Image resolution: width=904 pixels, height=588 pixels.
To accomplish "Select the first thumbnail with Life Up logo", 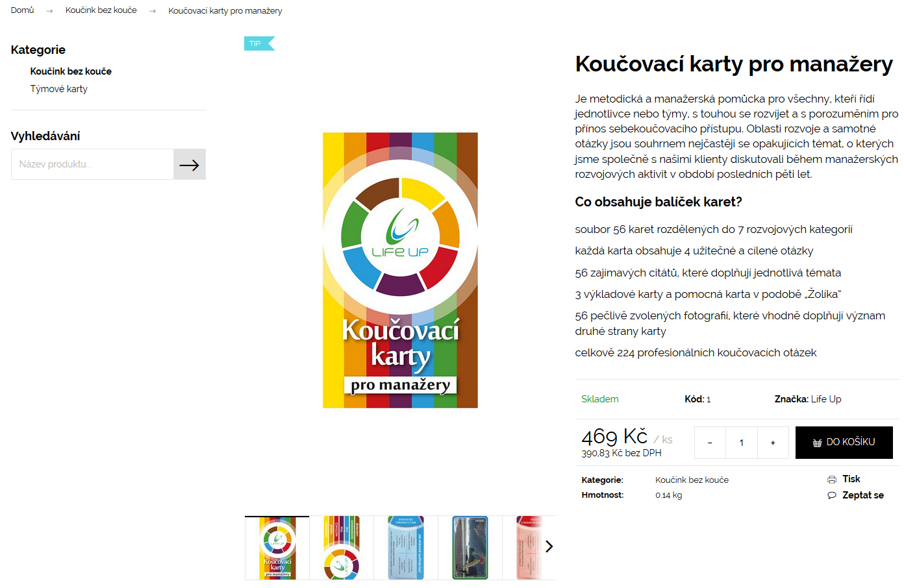I will coord(277,548).
